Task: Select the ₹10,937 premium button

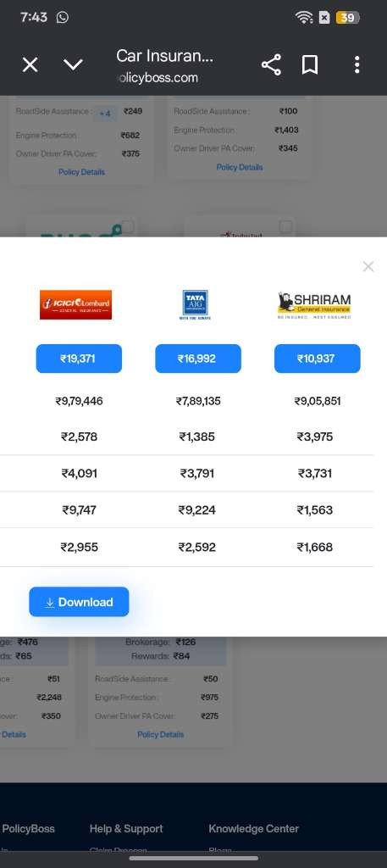Action: (x=318, y=359)
